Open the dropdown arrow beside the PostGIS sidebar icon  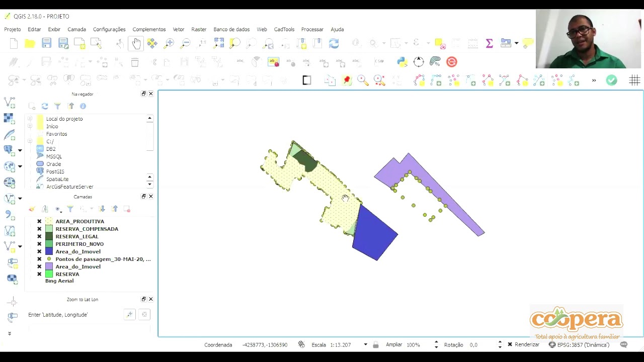pos(20,150)
